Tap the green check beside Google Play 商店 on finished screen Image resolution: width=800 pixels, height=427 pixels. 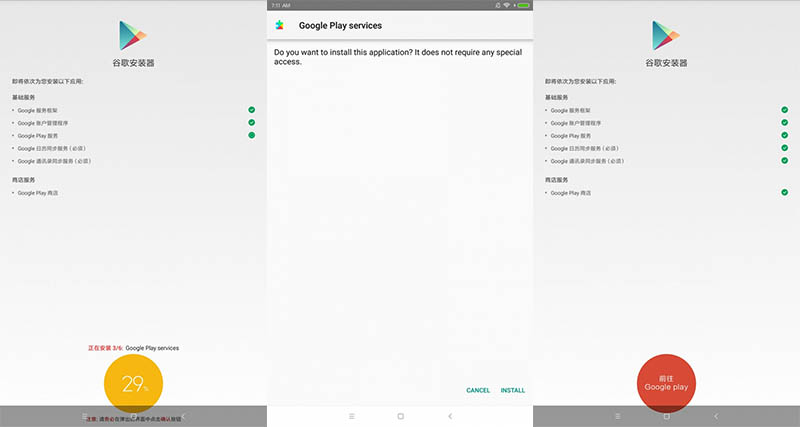[x=785, y=192]
